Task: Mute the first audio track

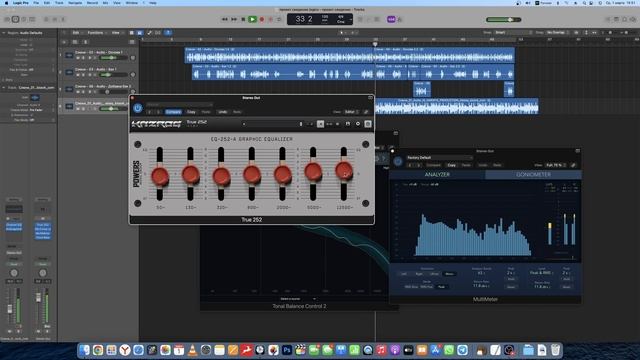Action: (x=78, y=58)
